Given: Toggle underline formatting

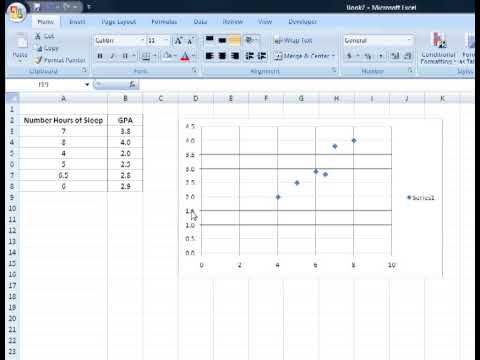Looking at the screenshot, I should tap(125, 56).
